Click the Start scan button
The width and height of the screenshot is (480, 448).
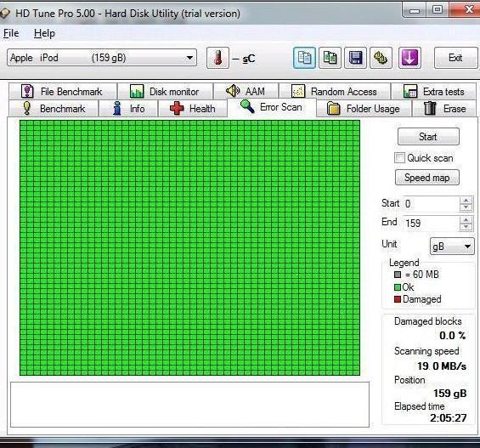coord(428,137)
